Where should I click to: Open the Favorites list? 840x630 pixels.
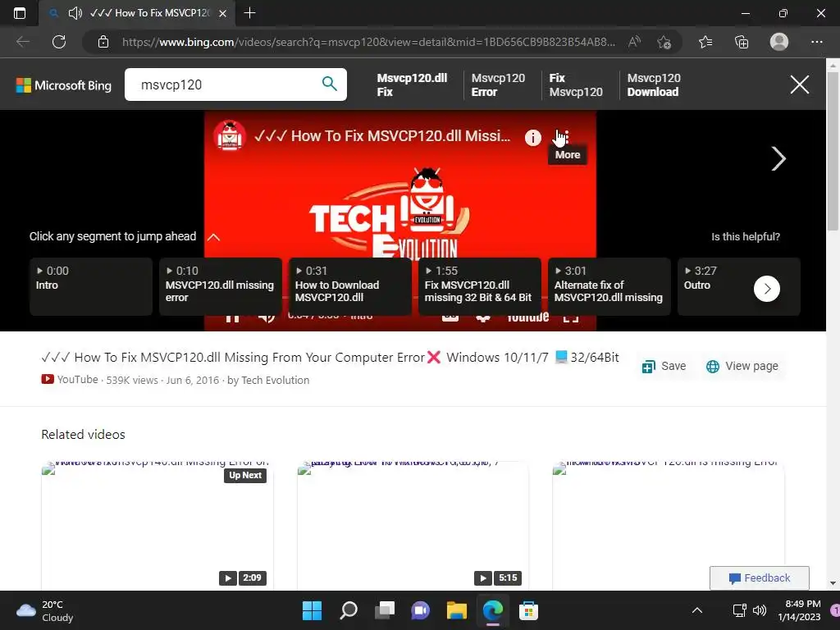[x=705, y=42]
